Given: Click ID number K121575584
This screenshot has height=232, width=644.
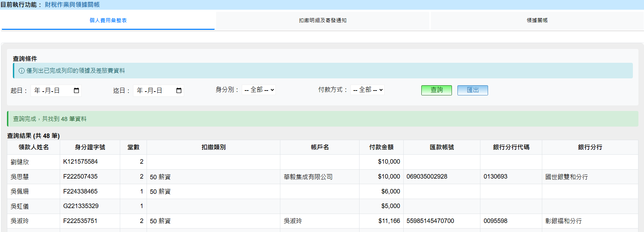Looking at the screenshot, I should point(81,162).
